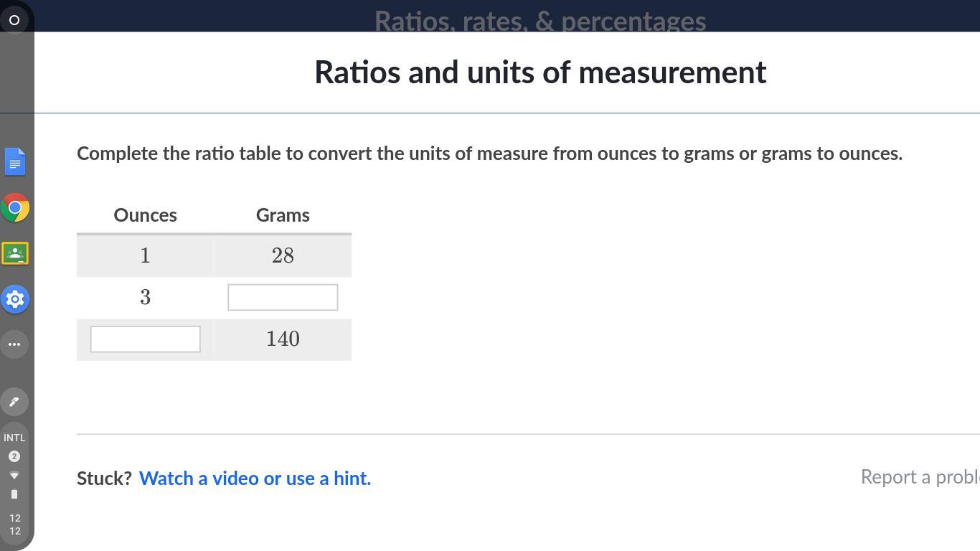This screenshot has width=980, height=551.
Task: Click the 'Ratios, rates, & percentages' header
Action: 540,22
